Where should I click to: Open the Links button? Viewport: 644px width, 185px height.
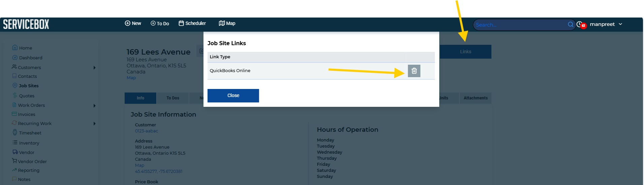[465, 52]
